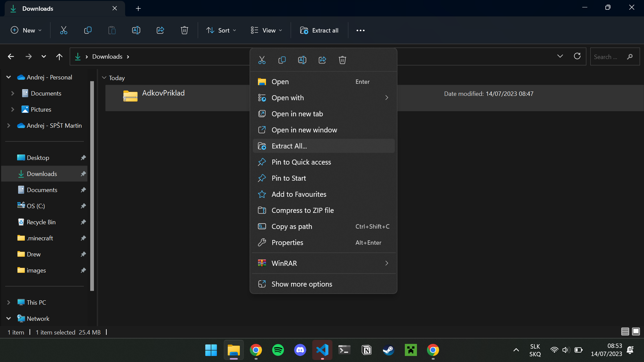This screenshot has width=644, height=362.
Task: Click Copy icon in the context menu
Action: (282, 60)
